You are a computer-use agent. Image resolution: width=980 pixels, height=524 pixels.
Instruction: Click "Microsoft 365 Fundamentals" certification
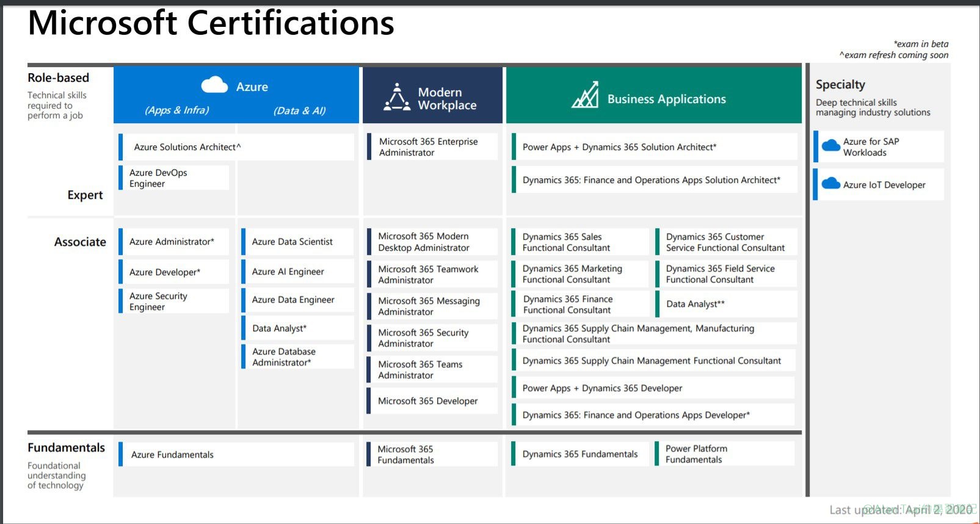(x=432, y=454)
